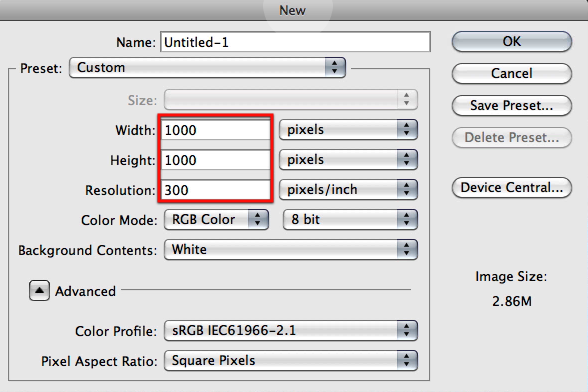Image resolution: width=588 pixels, height=392 pixels.
Task: Open Device Central
Action: tap(512, 188)
